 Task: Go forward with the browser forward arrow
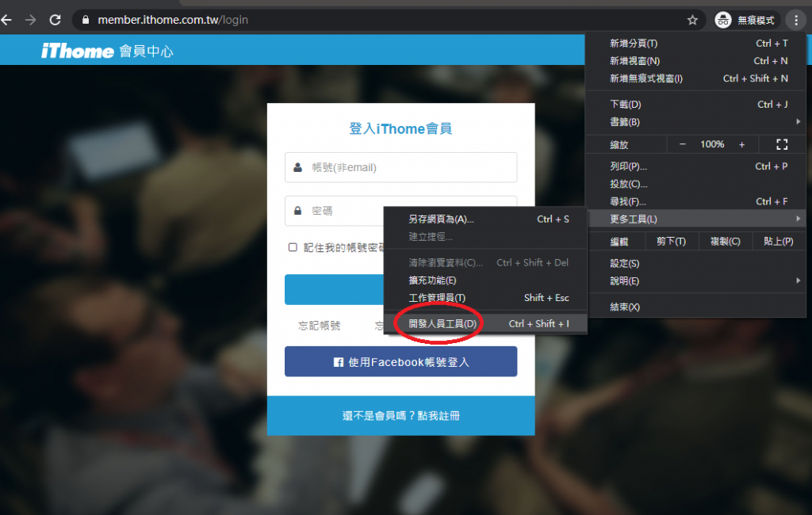coord(31,20)
